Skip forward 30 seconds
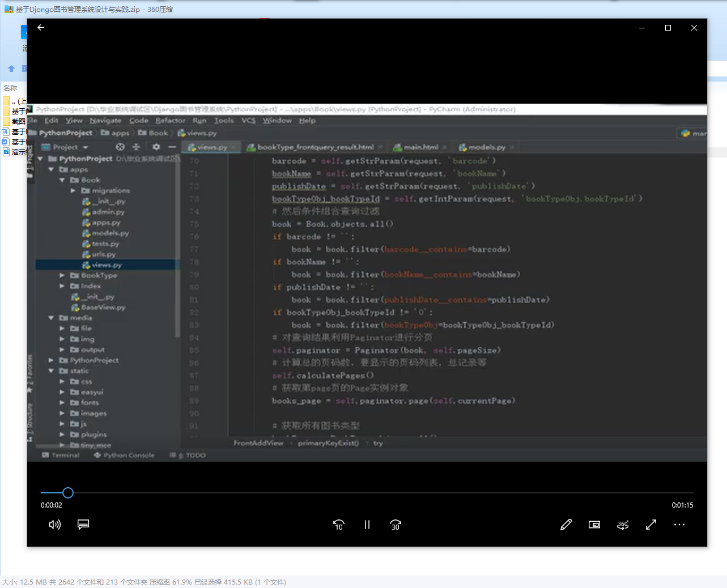The image size is (727, 588). [396, 525]
